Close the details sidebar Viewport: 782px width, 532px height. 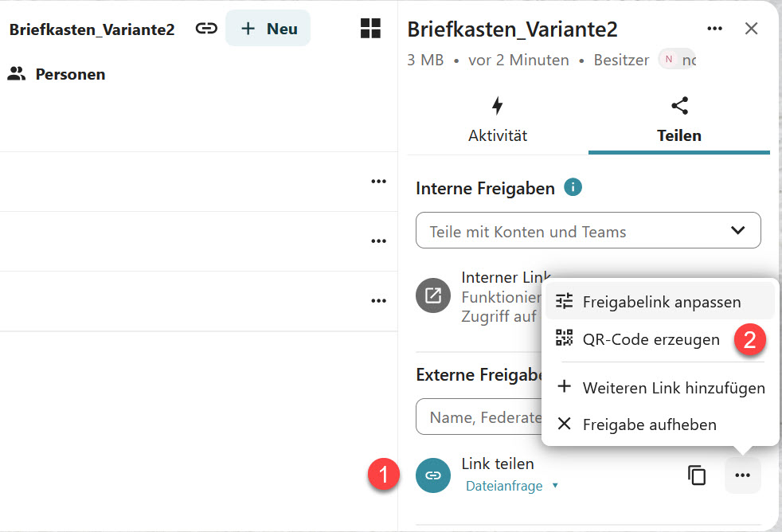point(751,29)
